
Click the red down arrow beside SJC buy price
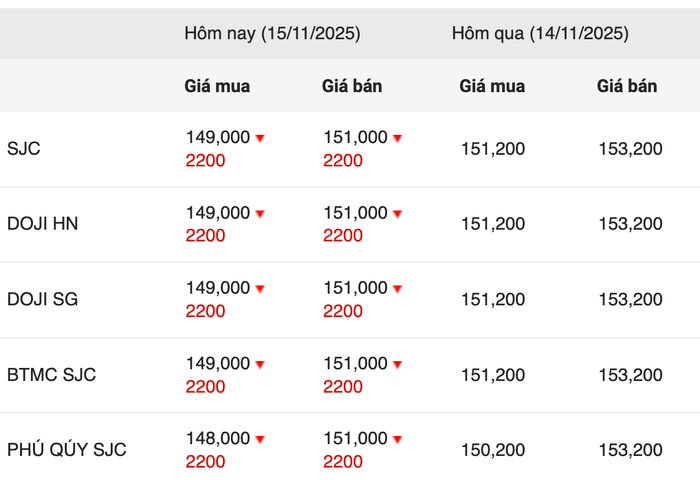click(x=260, y=139)
